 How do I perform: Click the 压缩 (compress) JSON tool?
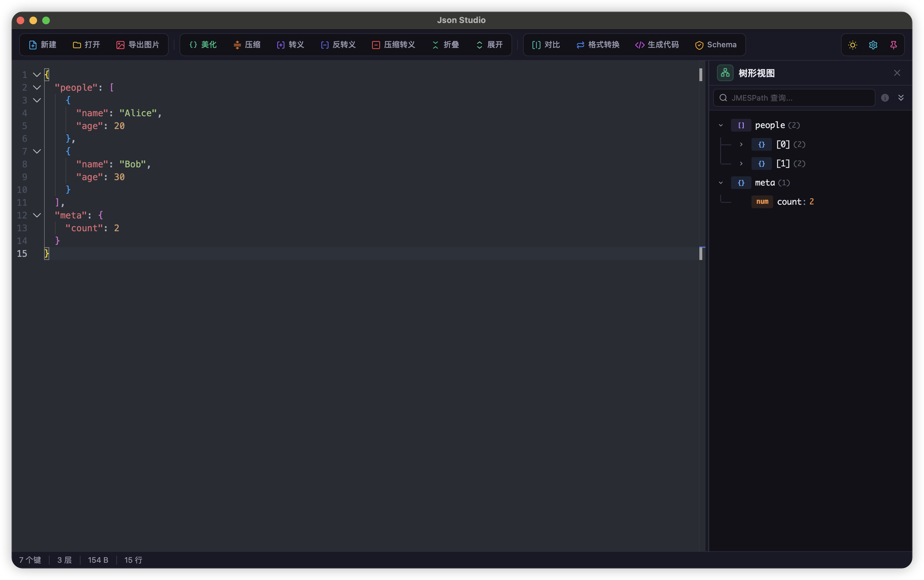(248, 44)
